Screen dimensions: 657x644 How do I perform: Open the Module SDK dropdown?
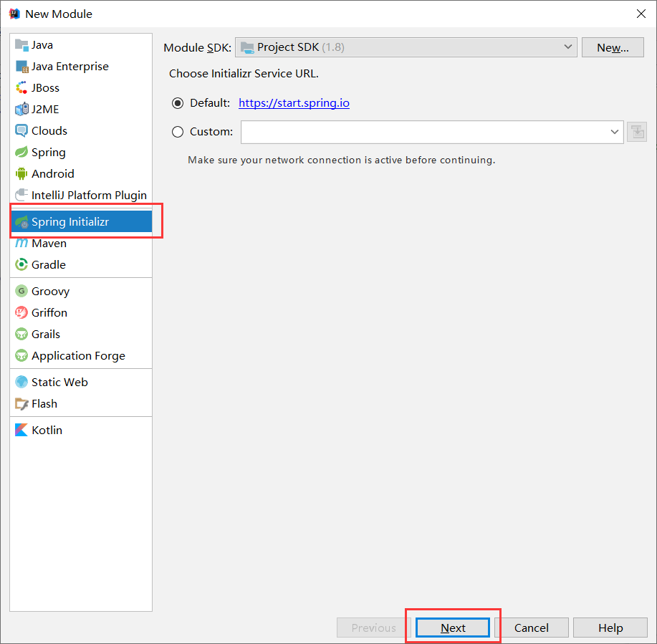[406, 47]
